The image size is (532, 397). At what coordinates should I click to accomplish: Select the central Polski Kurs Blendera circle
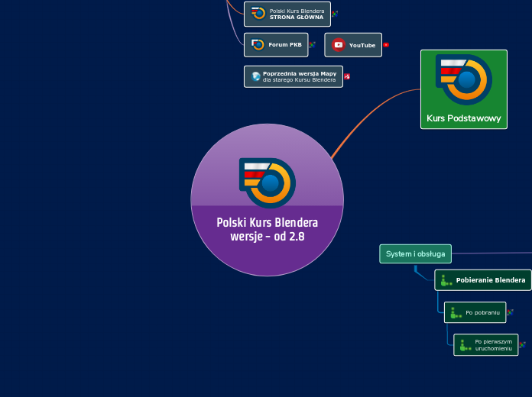pos(268,200)
